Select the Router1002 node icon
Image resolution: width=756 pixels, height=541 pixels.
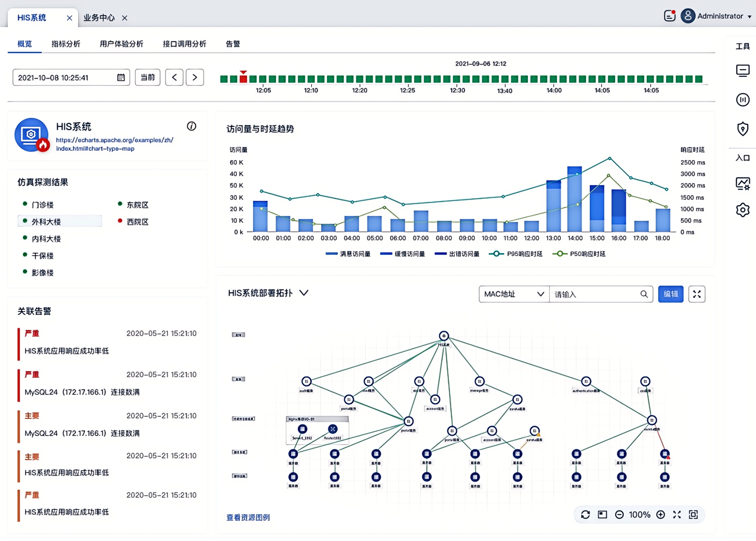click(333, 429)
